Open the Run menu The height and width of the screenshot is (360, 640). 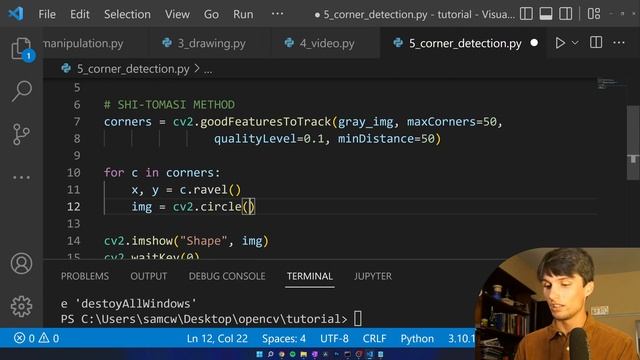[243, 14]
